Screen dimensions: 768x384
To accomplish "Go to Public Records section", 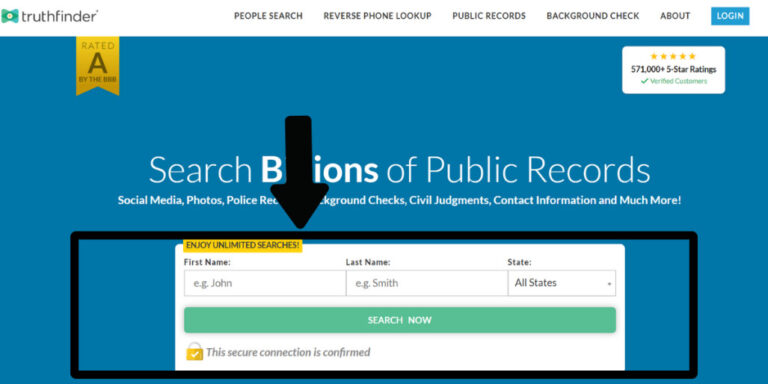I will click(x=489, y=16).
